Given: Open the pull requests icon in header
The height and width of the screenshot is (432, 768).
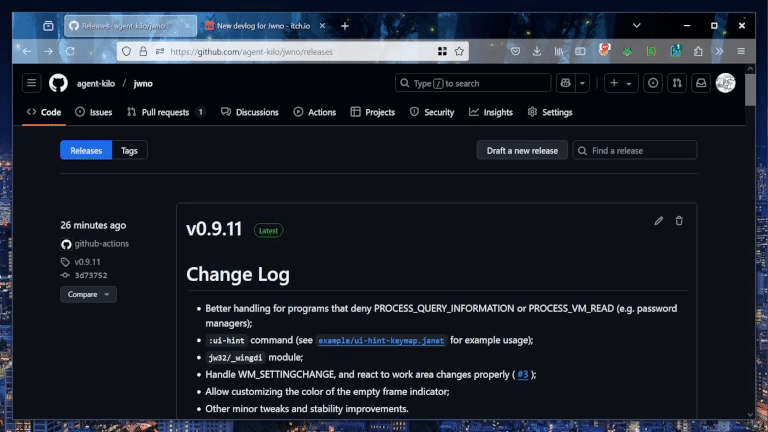Looking at the screenshot, I should [677, 83].
